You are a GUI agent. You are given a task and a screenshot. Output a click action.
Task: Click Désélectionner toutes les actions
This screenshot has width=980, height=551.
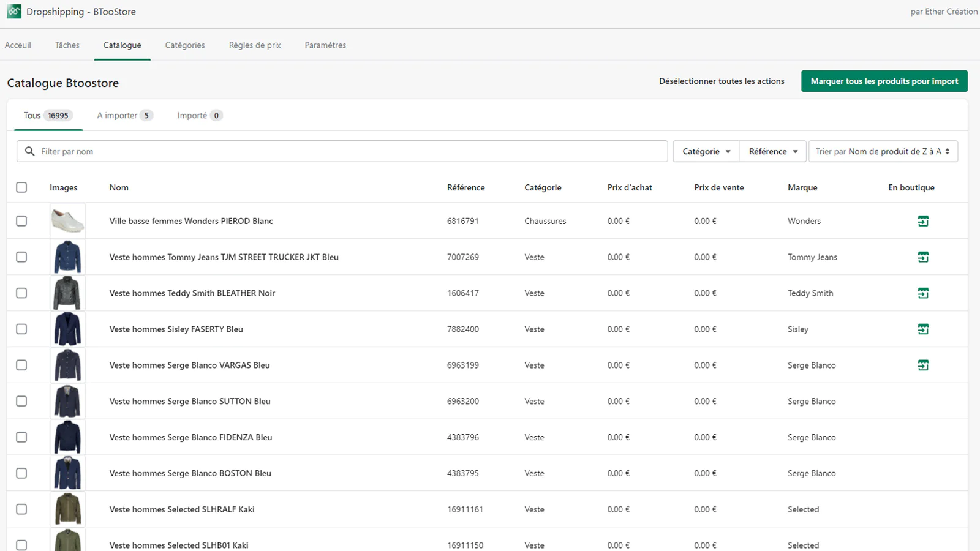722,81
